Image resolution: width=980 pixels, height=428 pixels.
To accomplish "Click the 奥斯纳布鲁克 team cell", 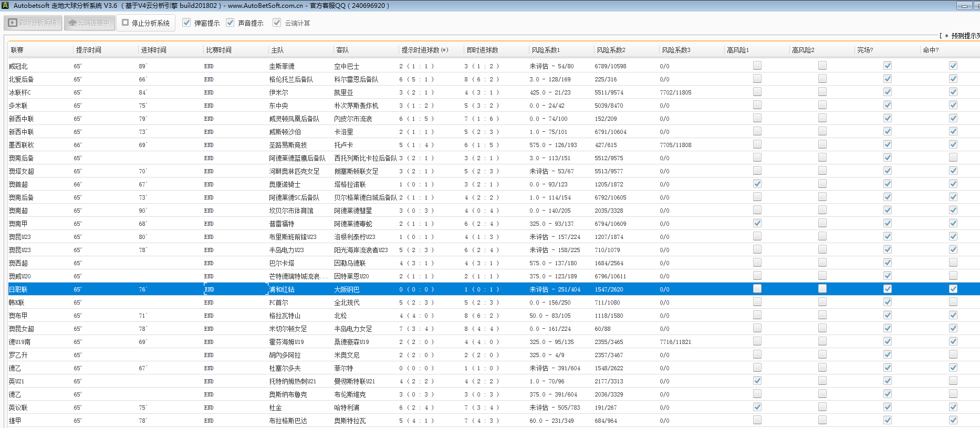I will point(288,394).
